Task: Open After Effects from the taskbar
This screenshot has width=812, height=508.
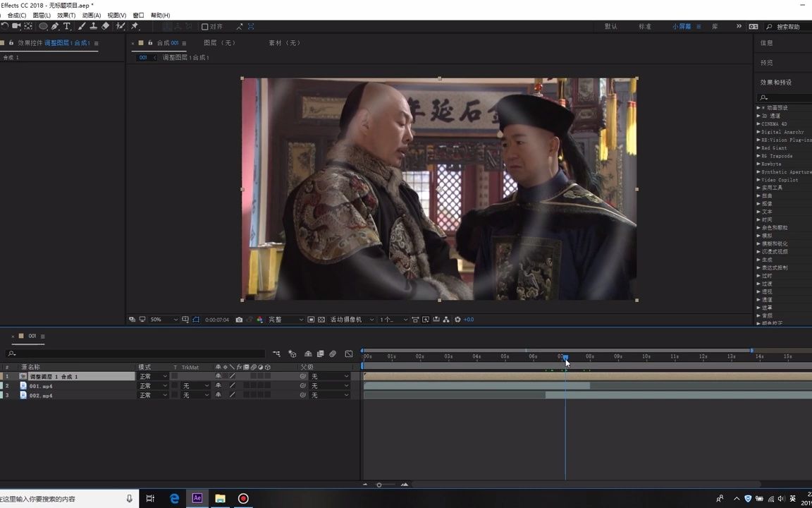Action: pyautogui.click(x=197, y=499)
